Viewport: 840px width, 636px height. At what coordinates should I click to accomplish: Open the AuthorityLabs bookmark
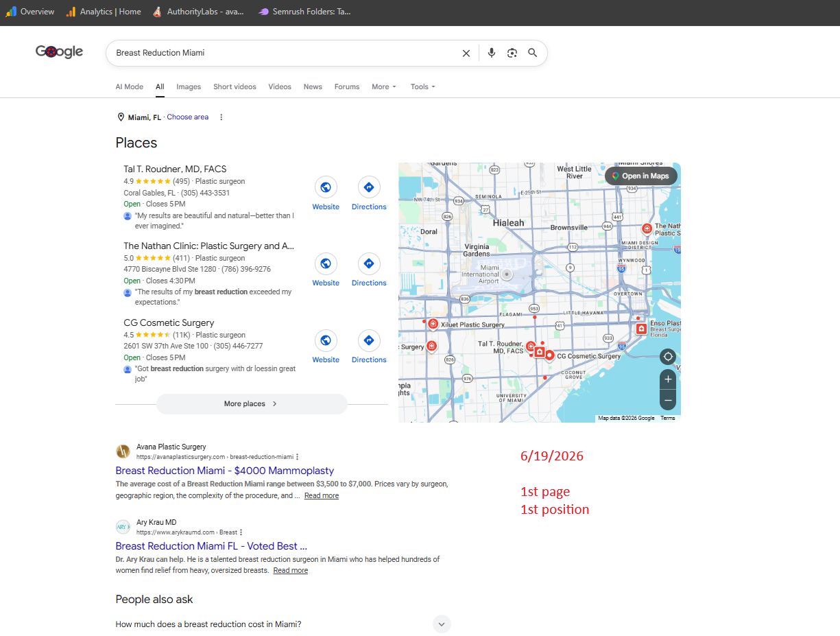(198, 12)
